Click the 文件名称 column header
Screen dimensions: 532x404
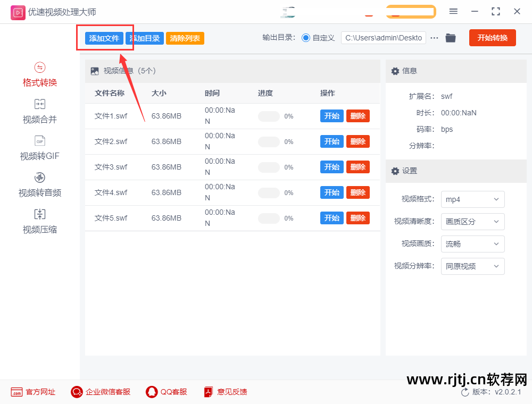110,93
